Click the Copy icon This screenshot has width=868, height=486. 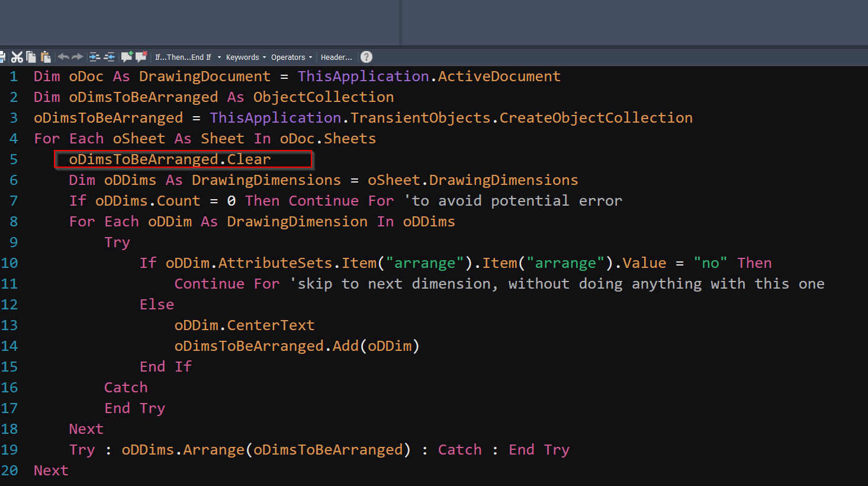[x=31, y=56]
